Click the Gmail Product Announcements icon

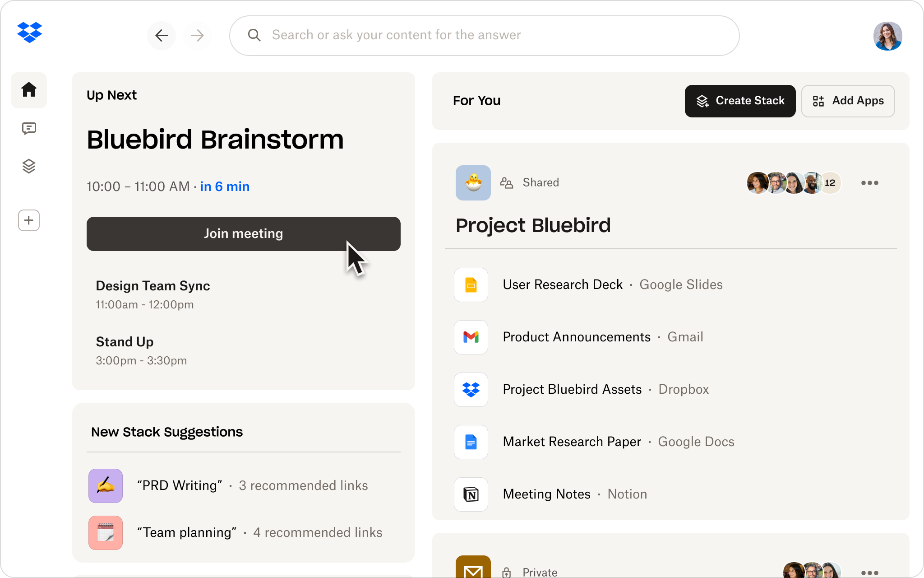pyautogui.click(x=471, y=336)
